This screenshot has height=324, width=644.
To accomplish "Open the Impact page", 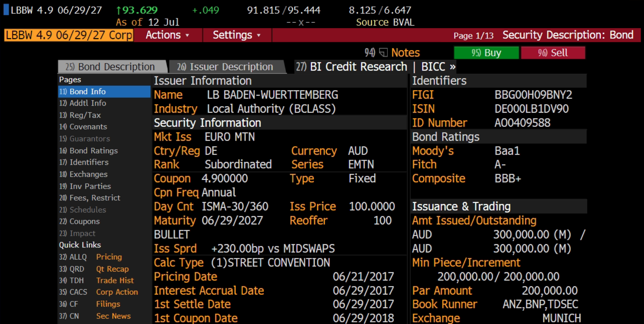I will [104, 233].
